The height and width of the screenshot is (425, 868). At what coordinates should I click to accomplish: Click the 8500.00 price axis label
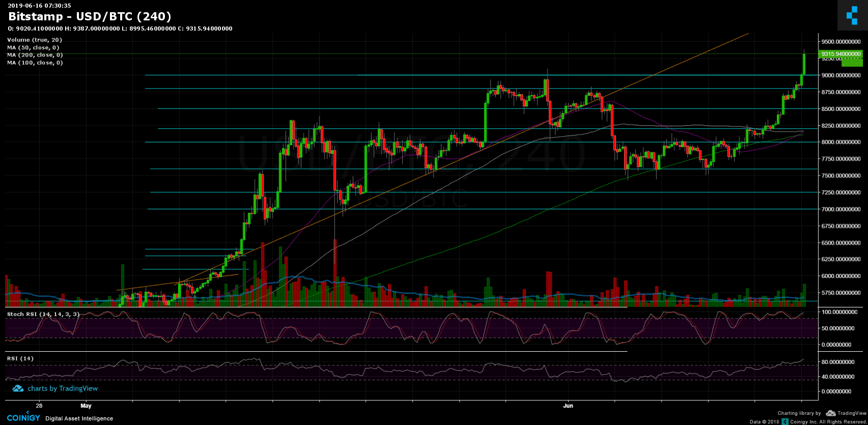pyautogui.click(x=840, y=109)
